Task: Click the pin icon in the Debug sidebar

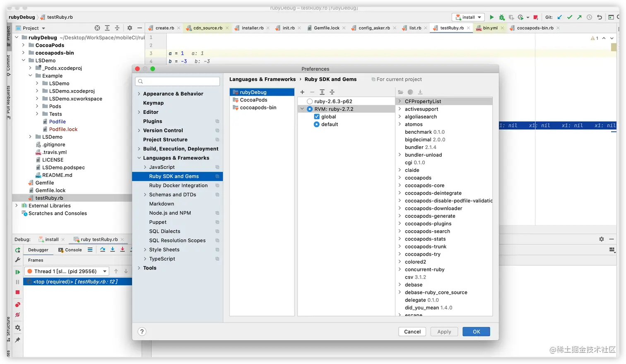Action: click(17, 340)
